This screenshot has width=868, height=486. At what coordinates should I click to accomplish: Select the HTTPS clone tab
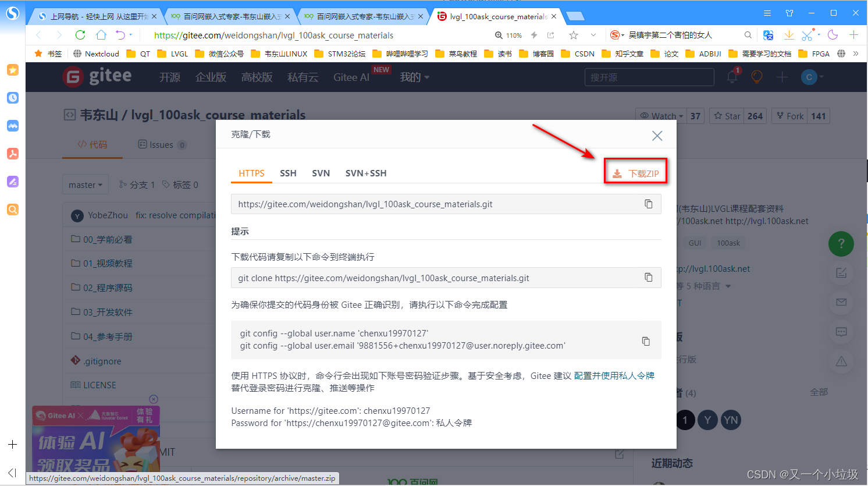point(251,173)
